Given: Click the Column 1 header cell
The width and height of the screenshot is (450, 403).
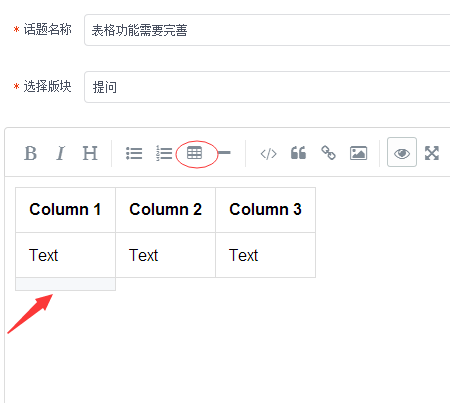Looking at the screenshot, I should (65, 210).
